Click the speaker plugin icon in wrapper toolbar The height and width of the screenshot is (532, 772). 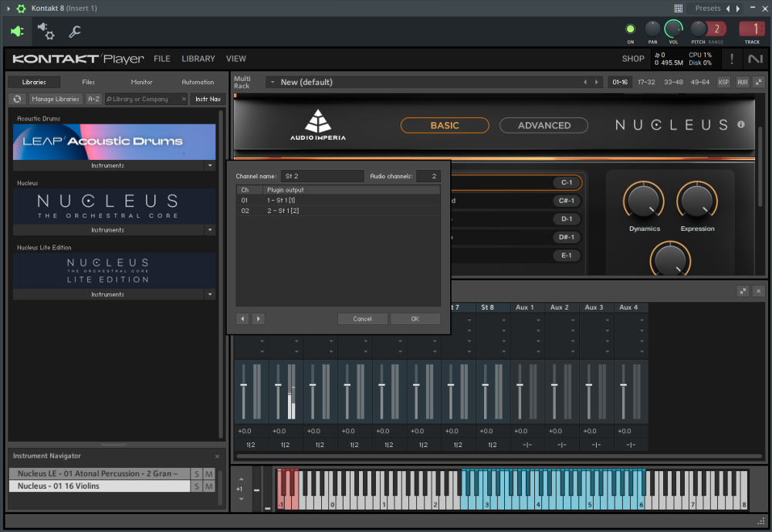click(17, 32)
